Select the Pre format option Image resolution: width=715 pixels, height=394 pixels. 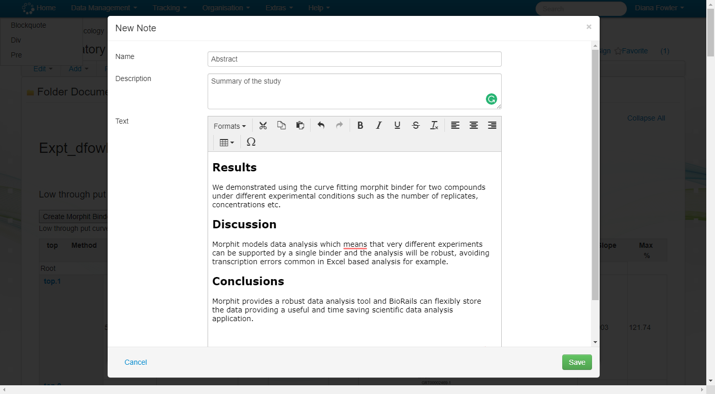click(x=16, y=55)
